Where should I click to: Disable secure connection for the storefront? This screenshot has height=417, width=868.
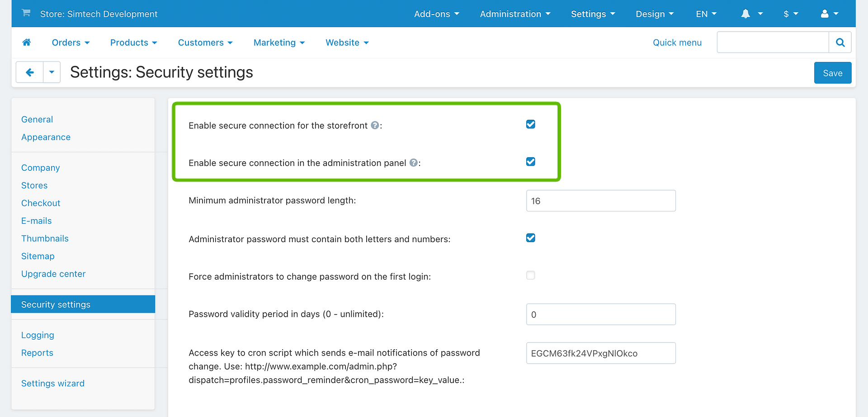point(530,124)
